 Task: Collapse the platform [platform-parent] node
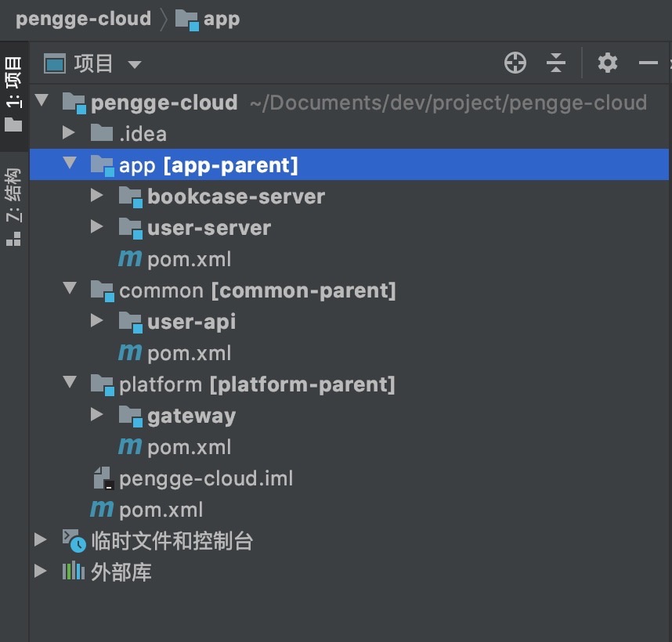70,384
